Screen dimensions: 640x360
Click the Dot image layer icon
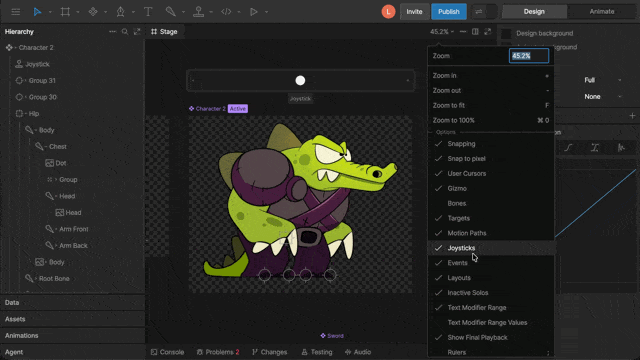tap(49, 163)
